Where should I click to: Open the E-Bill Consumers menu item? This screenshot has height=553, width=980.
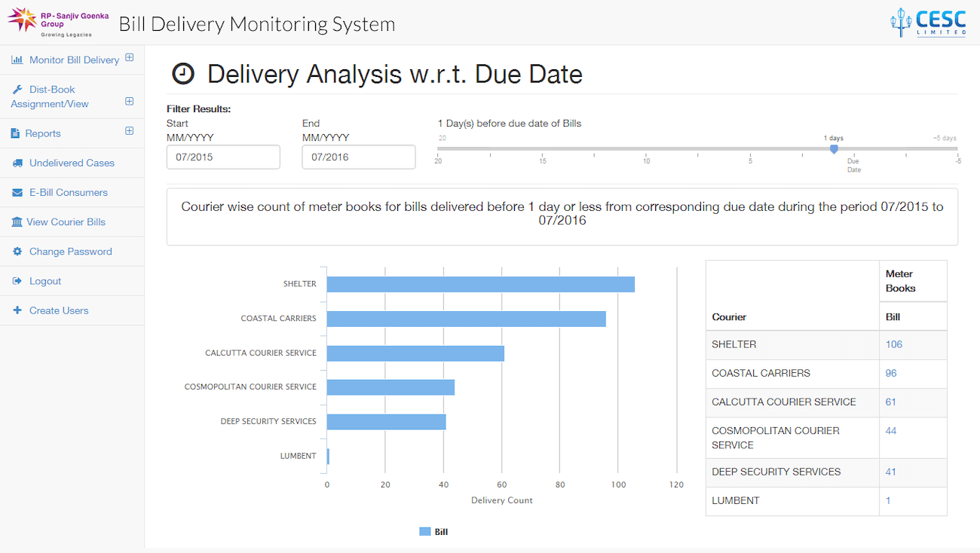pos(68,192)
